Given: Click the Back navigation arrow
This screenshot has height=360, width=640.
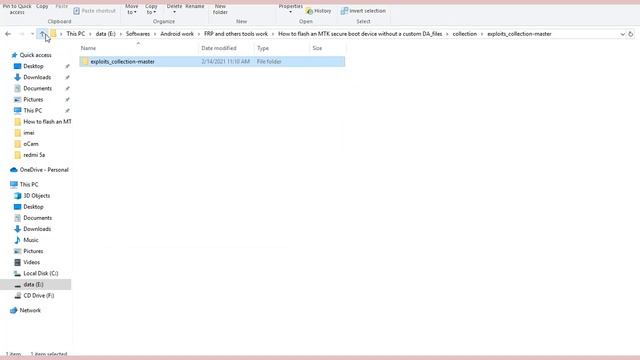Looking at the screenshot, I should [x=8, y=34].
